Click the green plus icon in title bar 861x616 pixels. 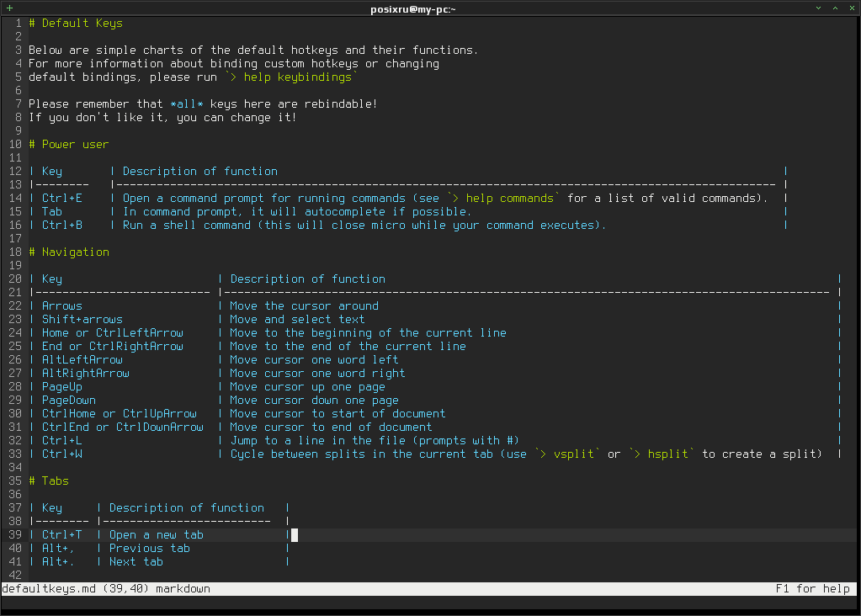point(9,8)
